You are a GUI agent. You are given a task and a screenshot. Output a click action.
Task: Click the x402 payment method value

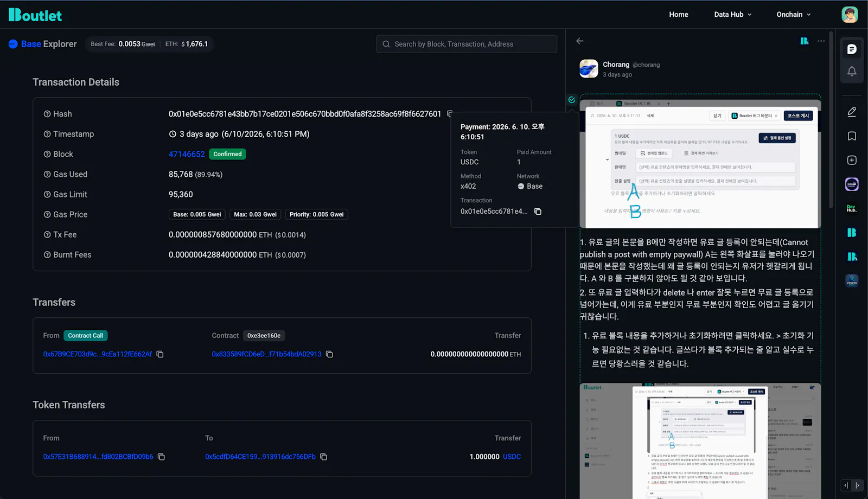pos(468,186)
